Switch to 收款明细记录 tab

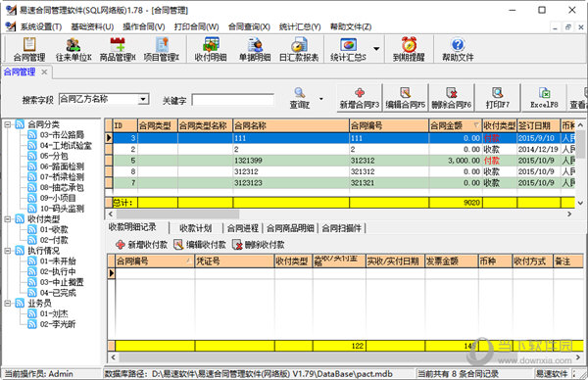coord(132,226)
